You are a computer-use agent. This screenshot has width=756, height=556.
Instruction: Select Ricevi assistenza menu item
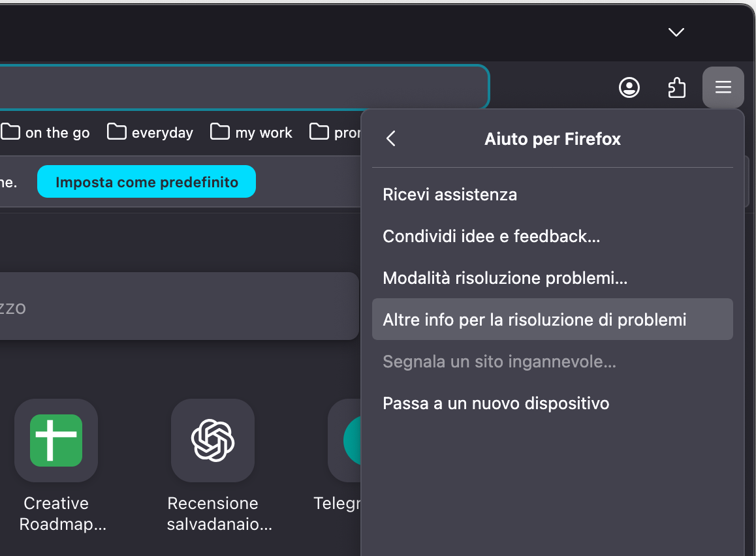click(x=552, y=194)
